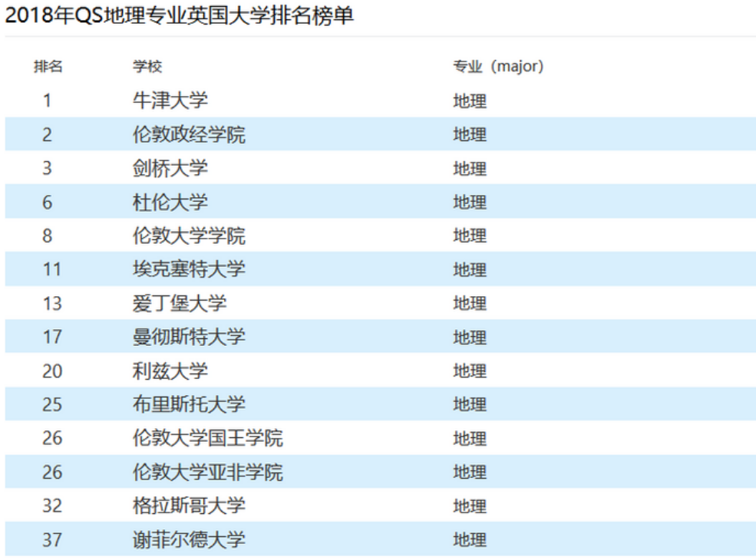This screenshot has width=756, height=560.
Task: Click 地理 major in 伦敦大学学院 row
Action: (470, 236)
